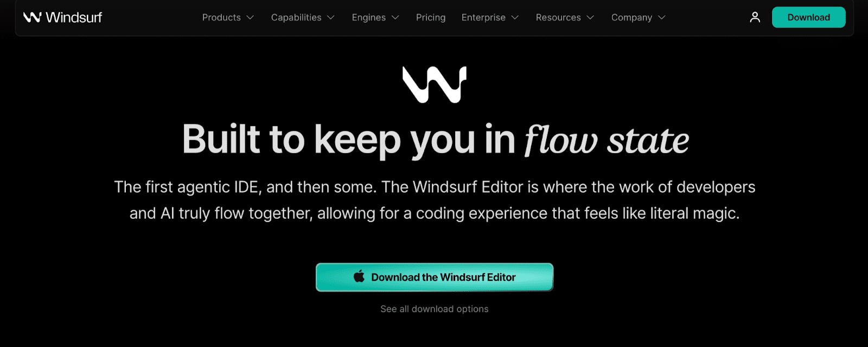This screenshot has width=868, height=347.
Task: Expand the Products dropdown chevron
Action: point(250,17)
